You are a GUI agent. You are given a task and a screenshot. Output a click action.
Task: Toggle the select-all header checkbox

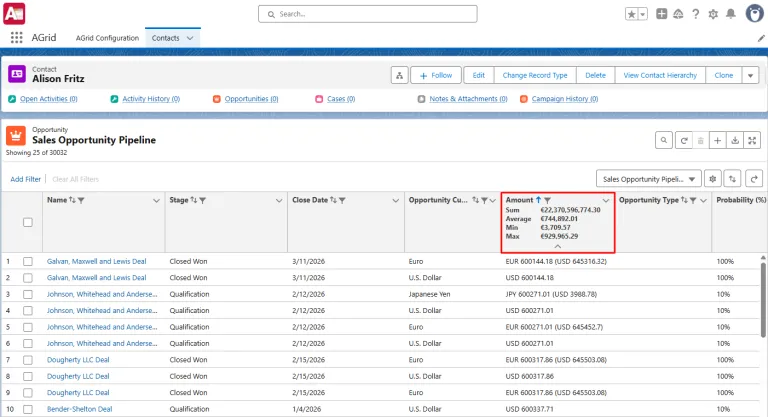[x=28, y=222]
